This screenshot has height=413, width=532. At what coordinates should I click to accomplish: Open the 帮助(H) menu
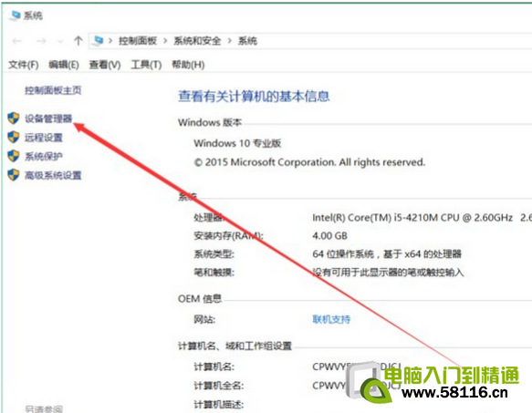(188, 65)
